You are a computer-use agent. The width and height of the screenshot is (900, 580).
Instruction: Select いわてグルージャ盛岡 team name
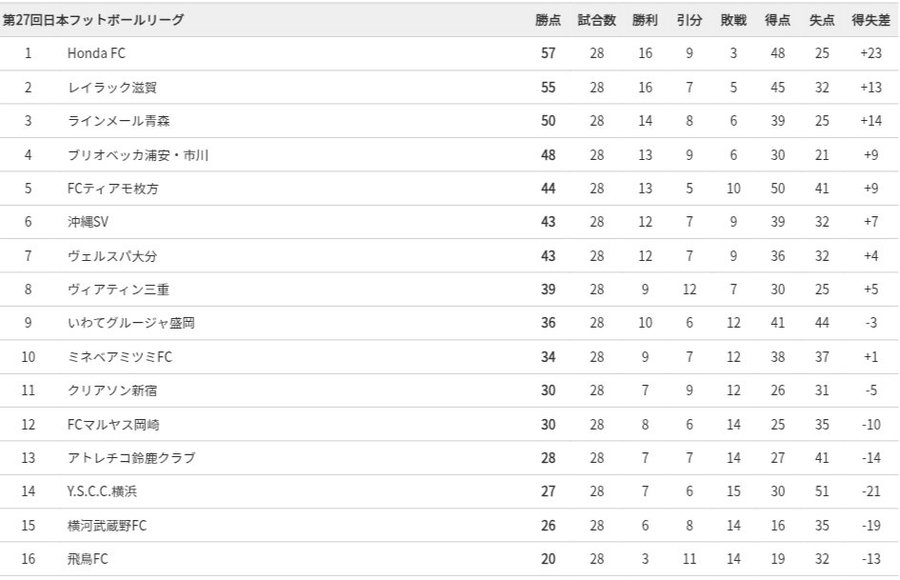[x=131, y=323]
